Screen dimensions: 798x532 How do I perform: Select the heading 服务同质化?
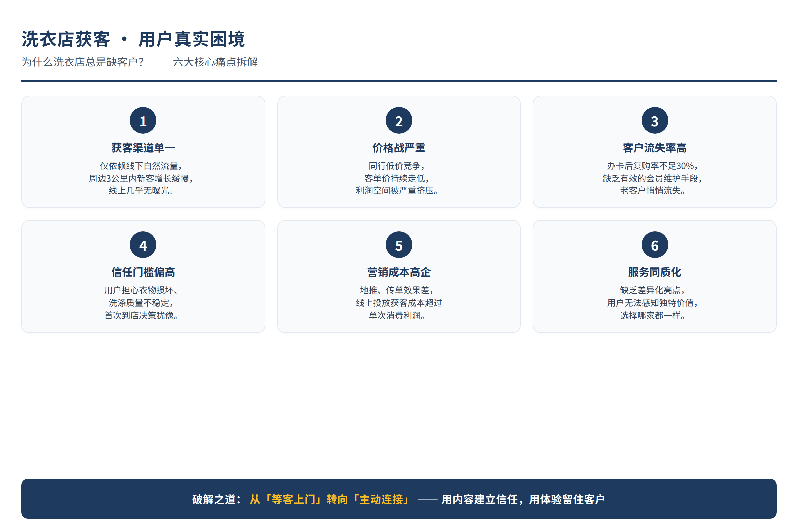[x=654, y=272]
